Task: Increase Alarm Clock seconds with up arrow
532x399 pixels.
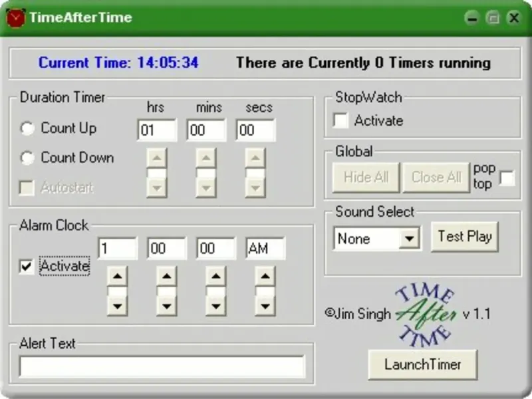Action: point(215,276)
